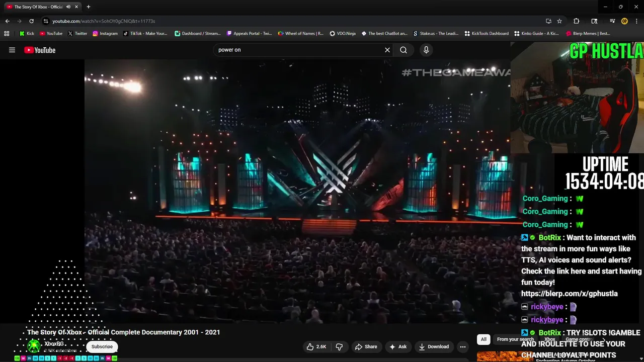Open the 'Wheel of Names' bookmark
Image resolution: width=644 pixels, height=362 pixels.
(301, 34)
